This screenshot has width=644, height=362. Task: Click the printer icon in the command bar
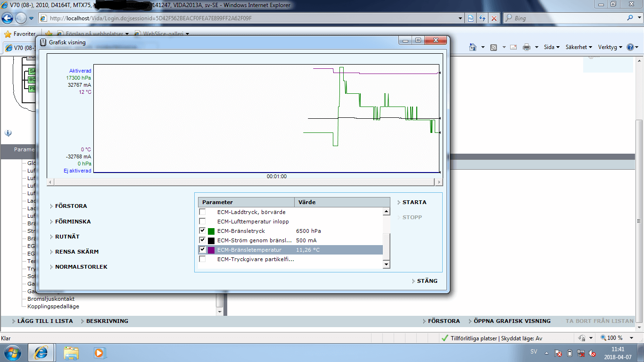[x=527, y=47]
